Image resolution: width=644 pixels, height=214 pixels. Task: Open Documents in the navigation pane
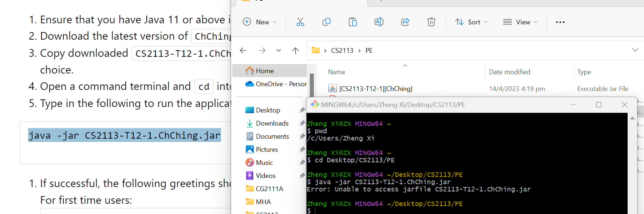tap(272, 136)
